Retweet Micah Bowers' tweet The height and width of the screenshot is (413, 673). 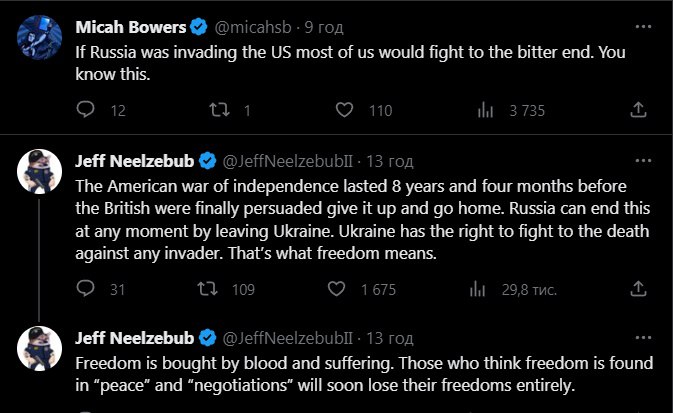click(x=213, y=110)
